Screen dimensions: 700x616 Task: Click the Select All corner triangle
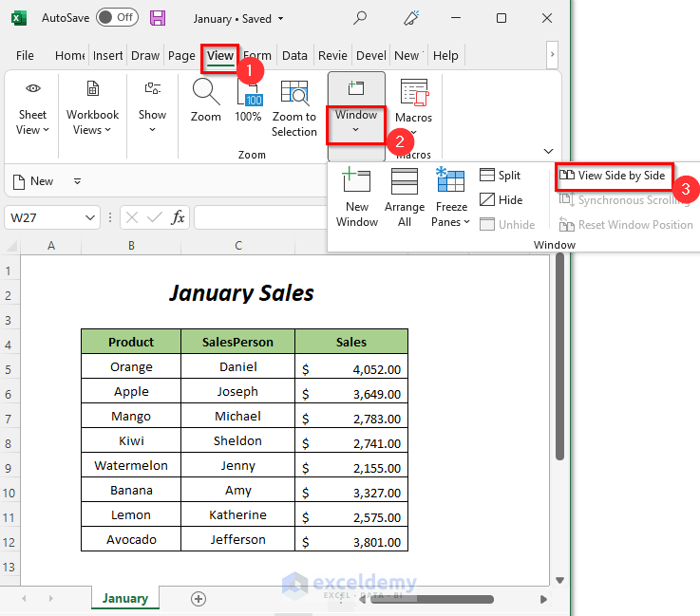pyautogui.click(x=10, y=246)
